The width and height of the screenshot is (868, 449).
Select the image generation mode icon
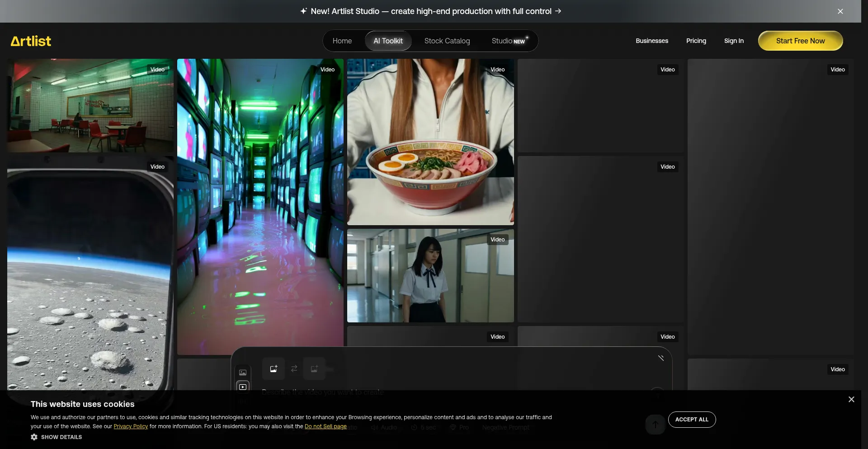243,373
